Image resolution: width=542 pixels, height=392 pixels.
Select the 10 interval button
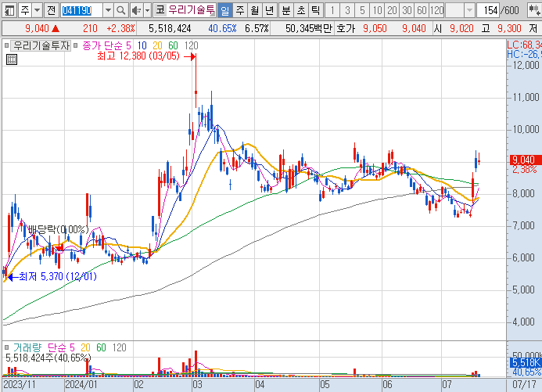[377, 10]
